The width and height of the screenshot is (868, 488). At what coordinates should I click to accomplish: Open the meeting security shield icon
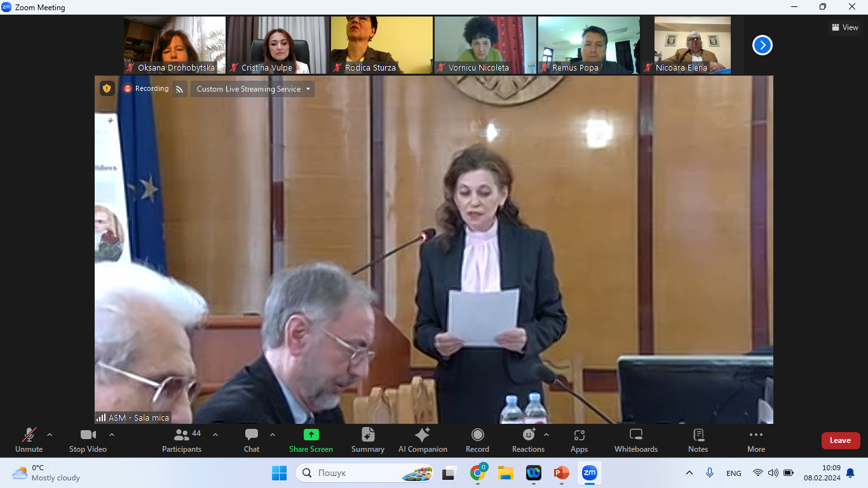click(x=107, y=88)
